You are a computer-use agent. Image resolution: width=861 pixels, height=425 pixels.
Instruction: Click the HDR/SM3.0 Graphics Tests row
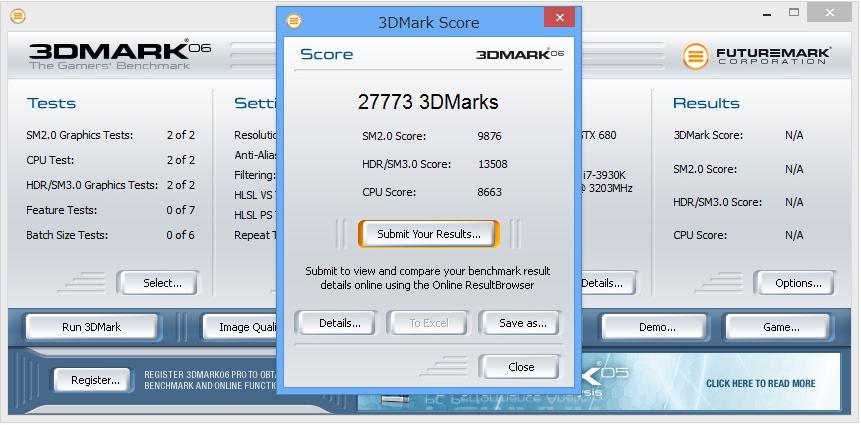tap(110, 185)
